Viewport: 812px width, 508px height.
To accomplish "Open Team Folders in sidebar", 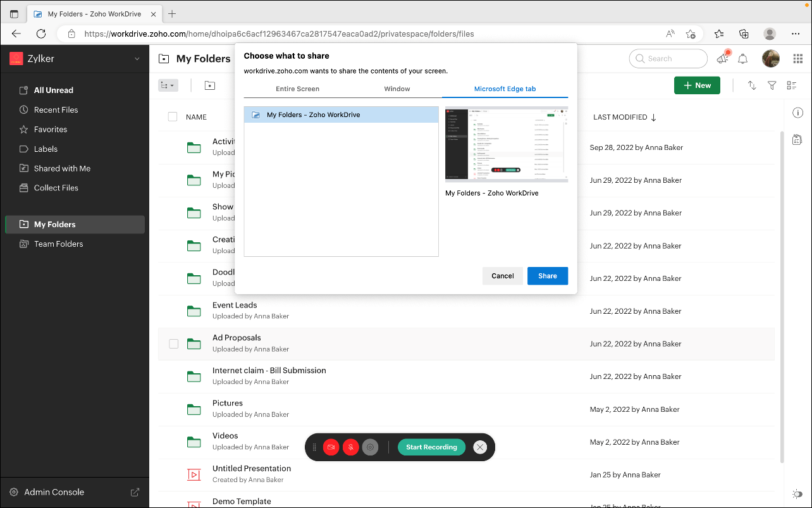I will (58, 244).
